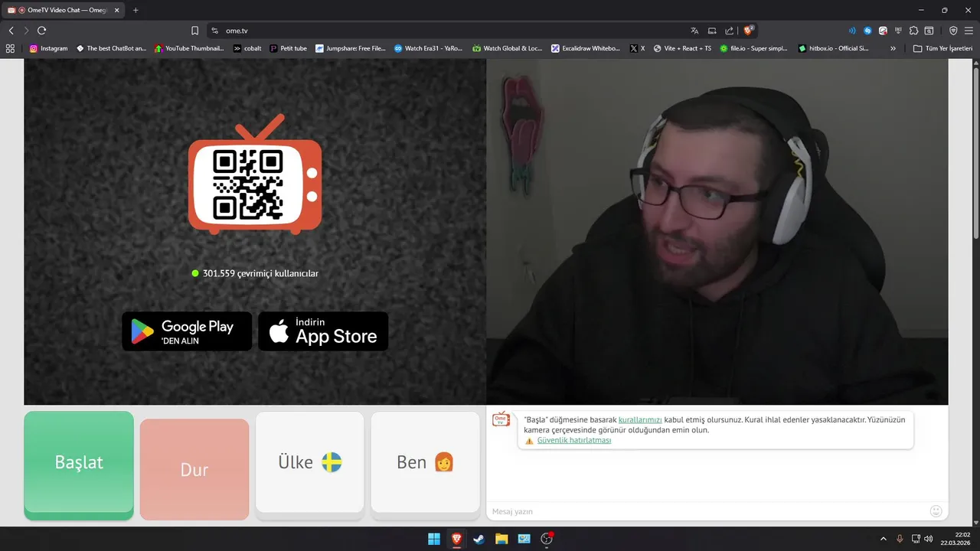
Task: Open the browser hamburger menu
Action: pos(969,31)
